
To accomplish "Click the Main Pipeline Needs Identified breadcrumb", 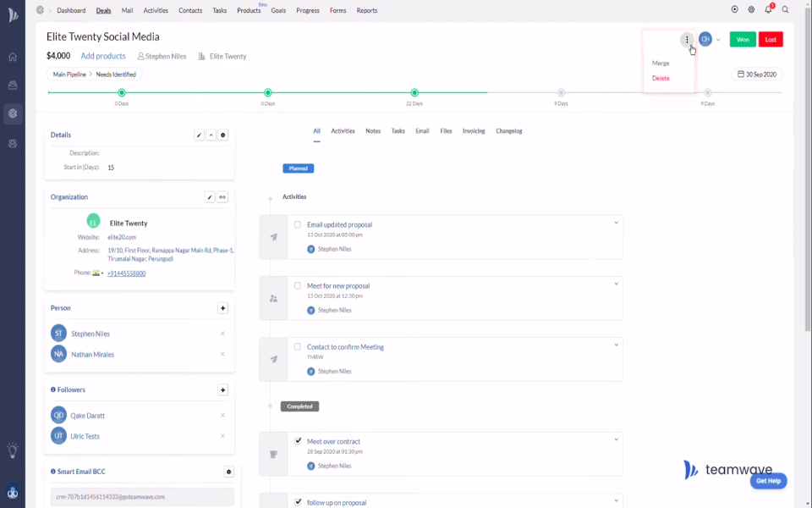I will (x=94, y=75).
